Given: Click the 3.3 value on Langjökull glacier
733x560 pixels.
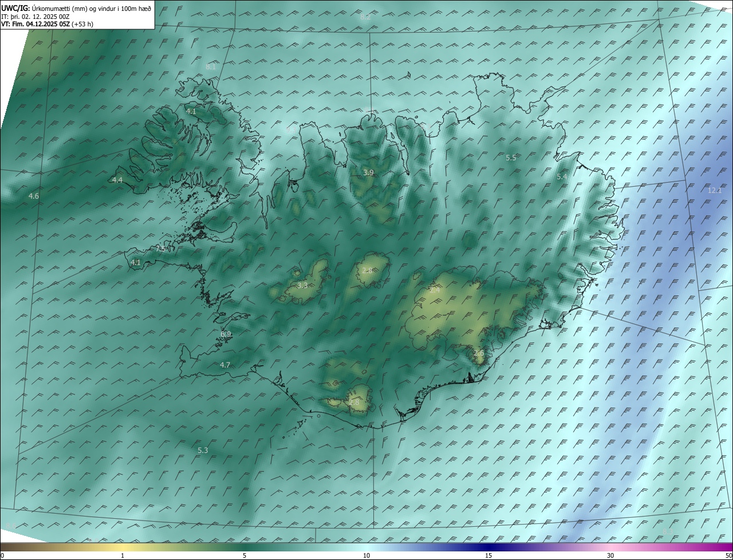Looking at the screenshot, I should pyautogui.click(x=302, y=285).
